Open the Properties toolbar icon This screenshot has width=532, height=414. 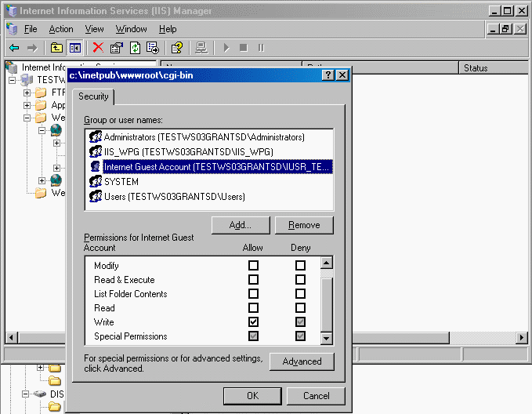117,48
